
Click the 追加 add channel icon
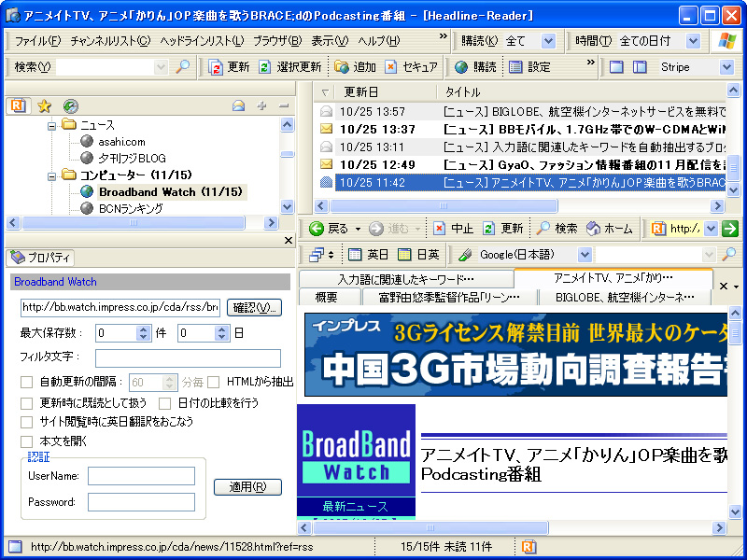click(x=340, y=68)
